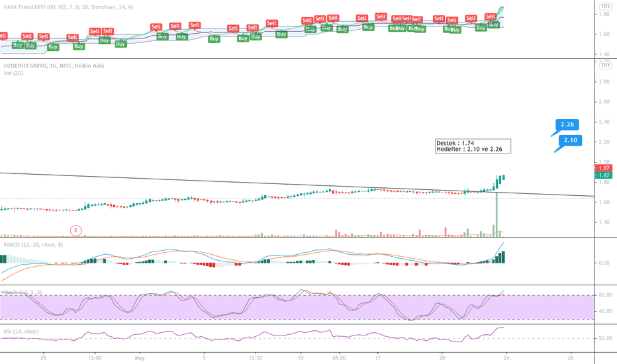Click the 50.00 value on RSI axis
The width and height of the screenshot is (617, 364).
click(605, 338)
